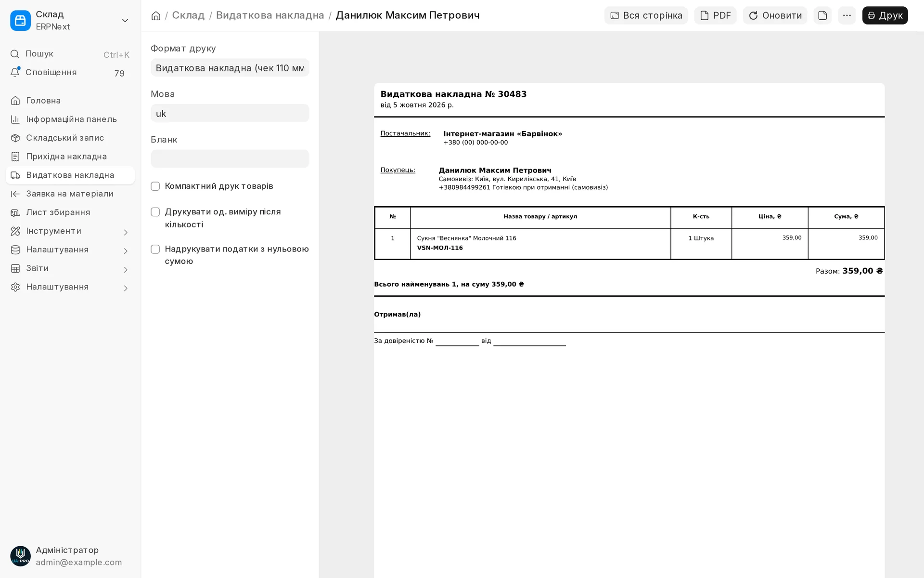This screenshot has width=924, height=578.
Task: Select Видаткова накладна sidebar item
Action: [70, 175]
